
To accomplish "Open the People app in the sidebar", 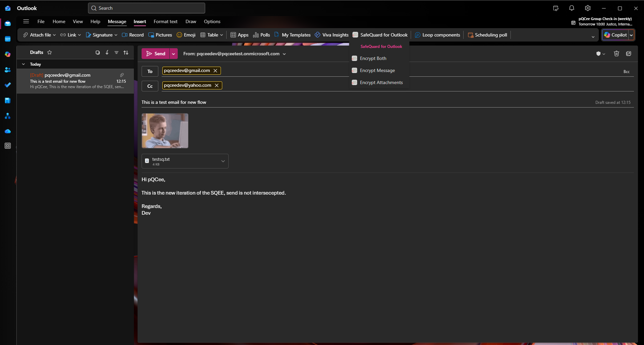I will tap(7, 70).
